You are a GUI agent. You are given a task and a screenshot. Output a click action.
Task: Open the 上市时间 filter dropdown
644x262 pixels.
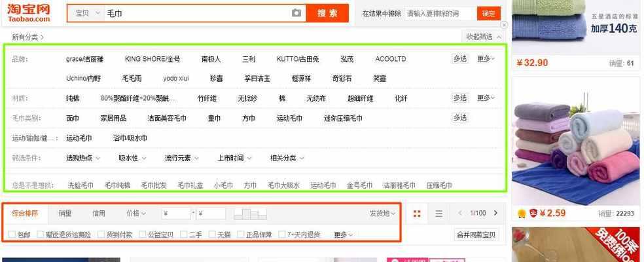234,158
